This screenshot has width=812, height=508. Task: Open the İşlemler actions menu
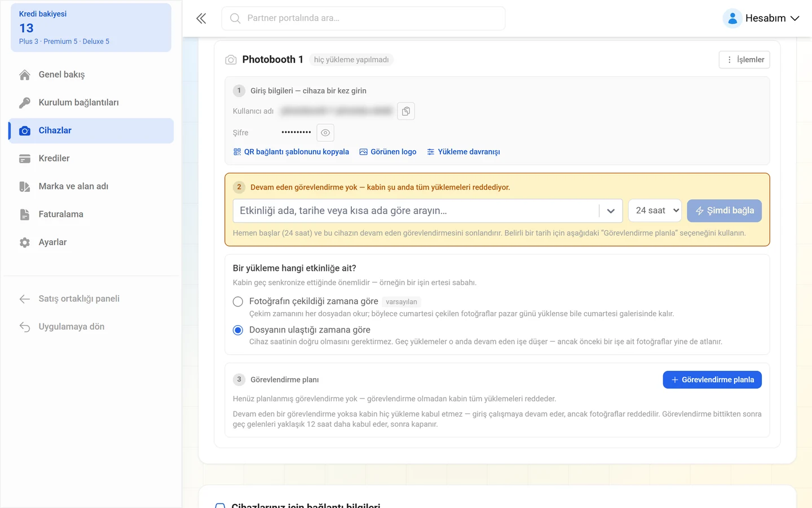pyautogui.click(x=744, y=60)
